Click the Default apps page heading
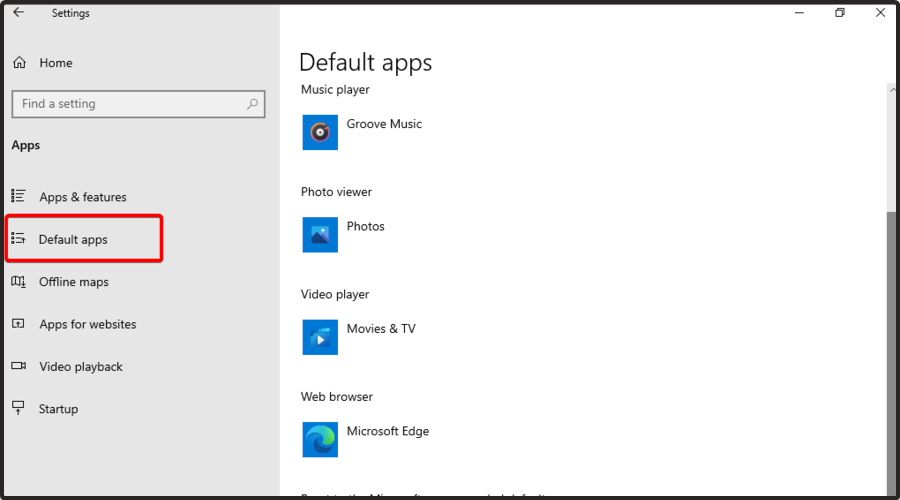This screenshot has width=900, height=500. tap(366, 63)
